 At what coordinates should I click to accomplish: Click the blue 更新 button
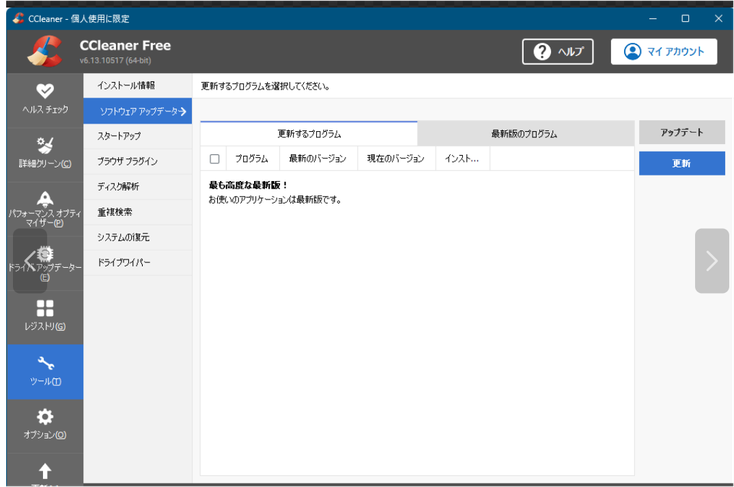point(682,163)
